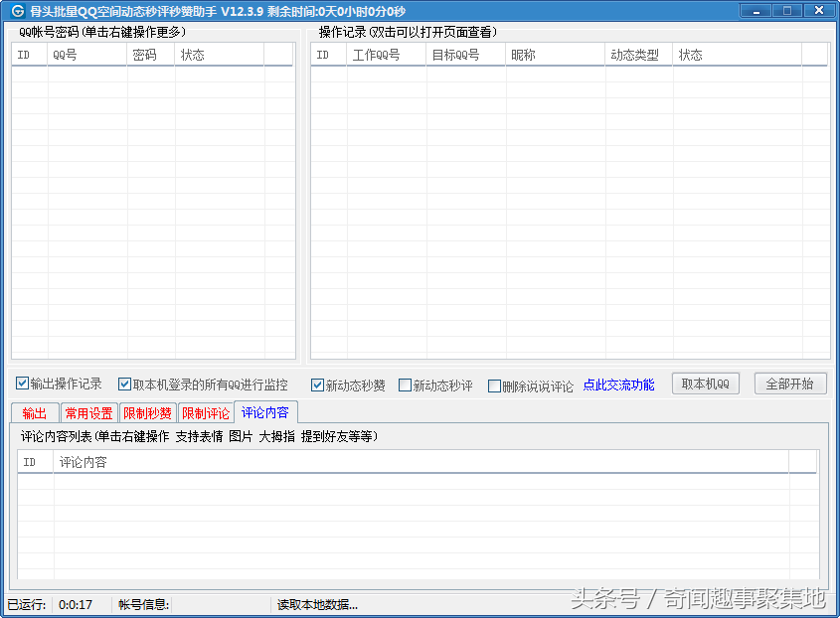Click the 取本机QQ button

tap(706, 384)
